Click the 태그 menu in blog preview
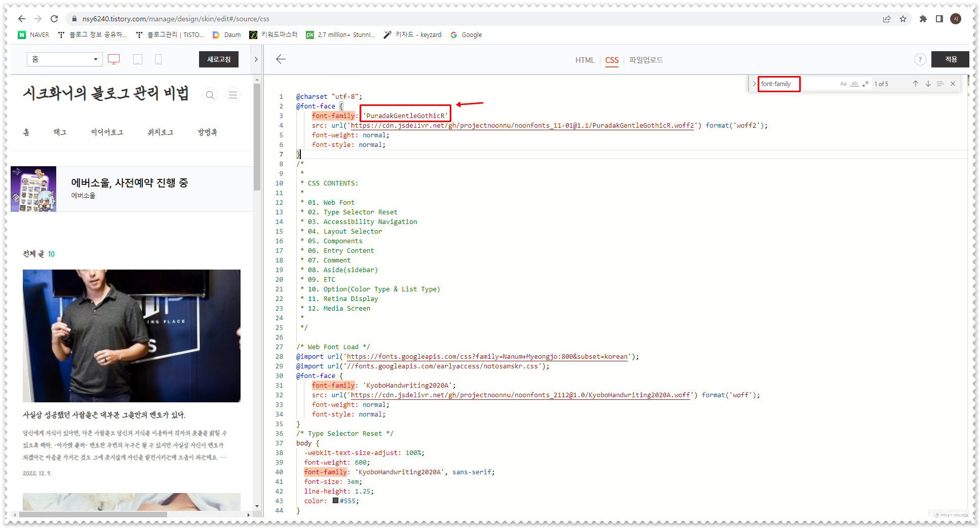Screen dimensions: 980x528 tap(60, 132)
